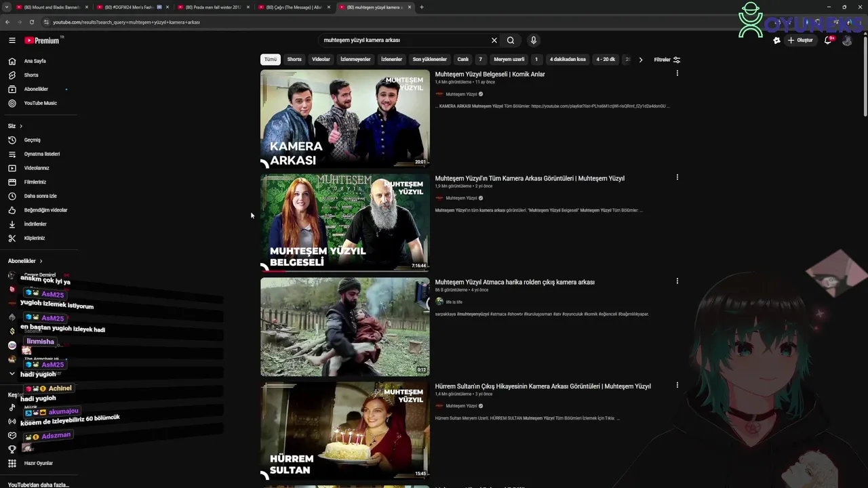Click the browser address bar URL
868x488 pixels.
(x=127, y=22)
